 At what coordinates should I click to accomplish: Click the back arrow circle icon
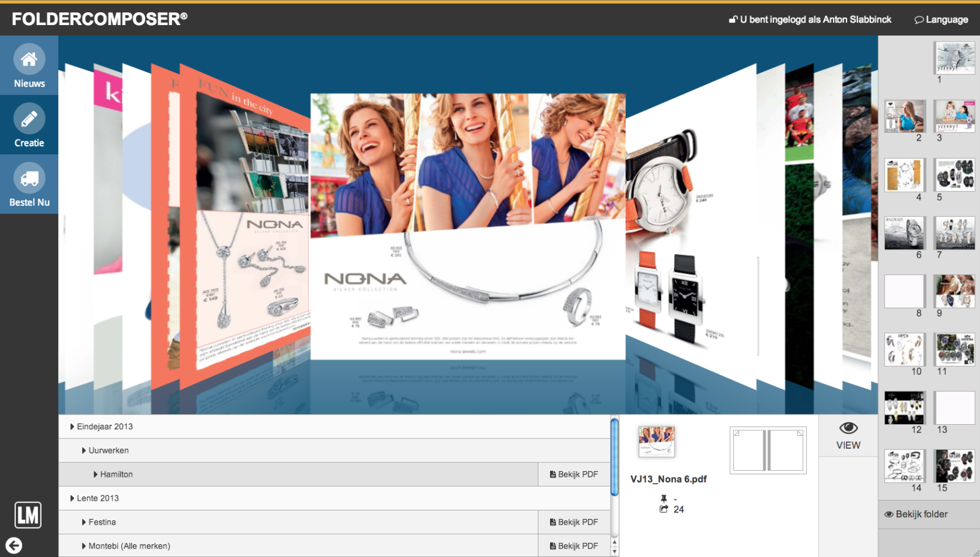pos(13,545)
